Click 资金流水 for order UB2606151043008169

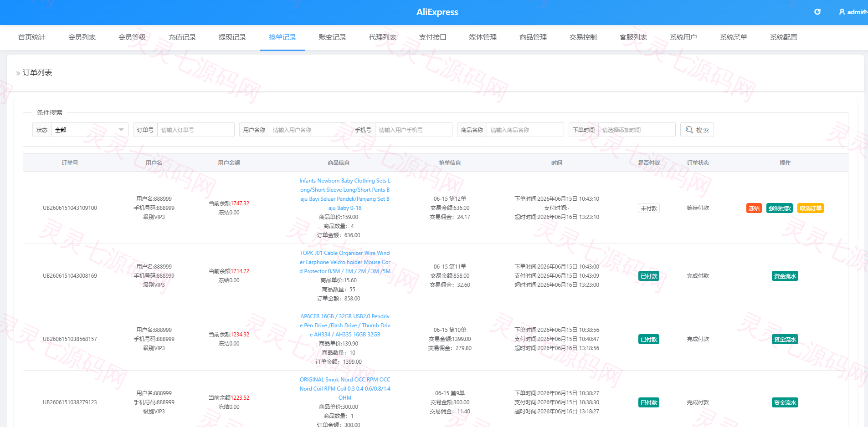(x=785, y=276)
